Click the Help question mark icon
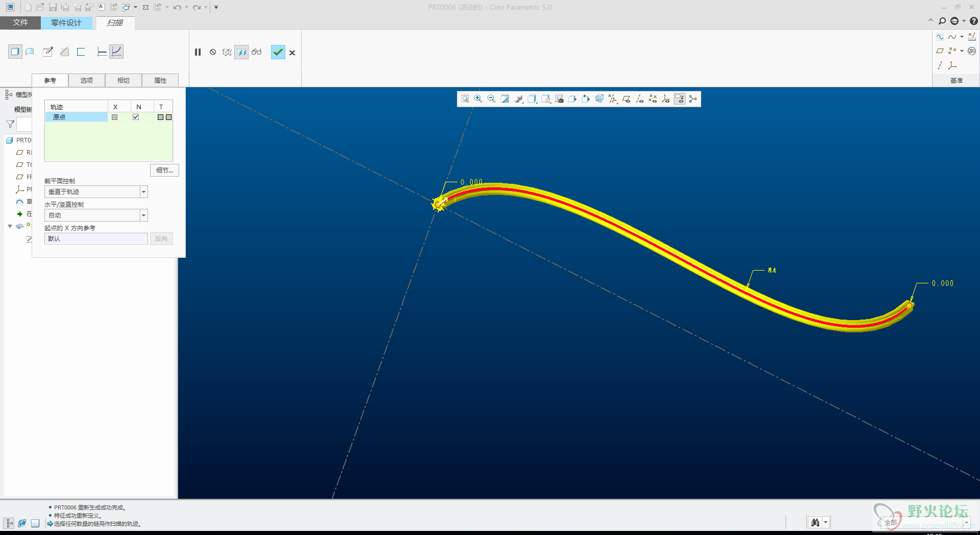The width and height of the screenshot is (980, 535). coord(973,21)
